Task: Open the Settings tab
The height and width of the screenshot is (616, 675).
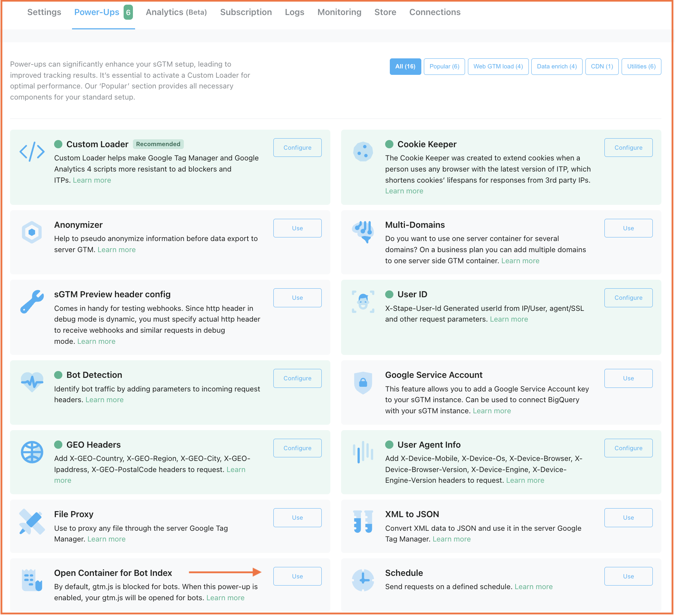Action: click(x=44, y=12)
